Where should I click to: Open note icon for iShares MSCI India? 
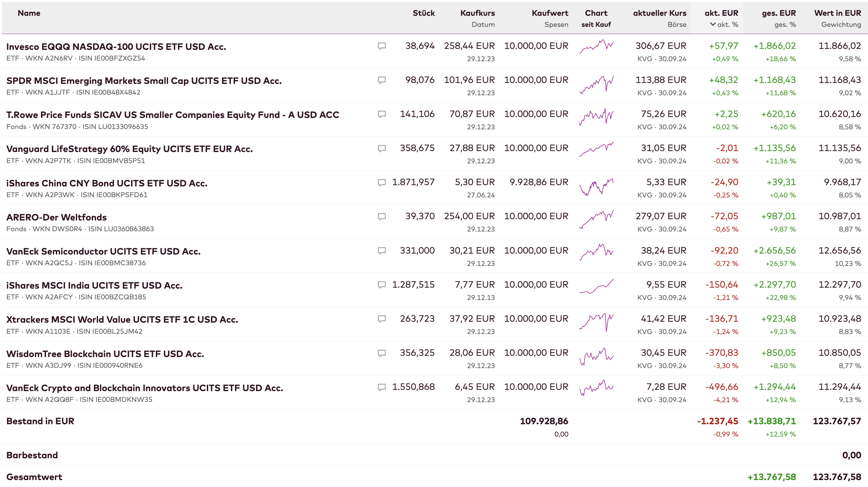(381, 285)
